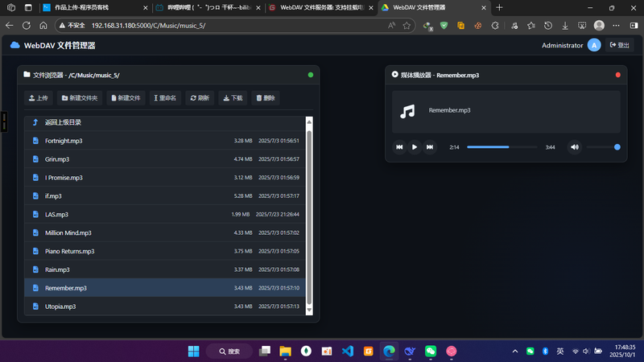
Task: Click the address bar URL
Action: tap(148, 26)
